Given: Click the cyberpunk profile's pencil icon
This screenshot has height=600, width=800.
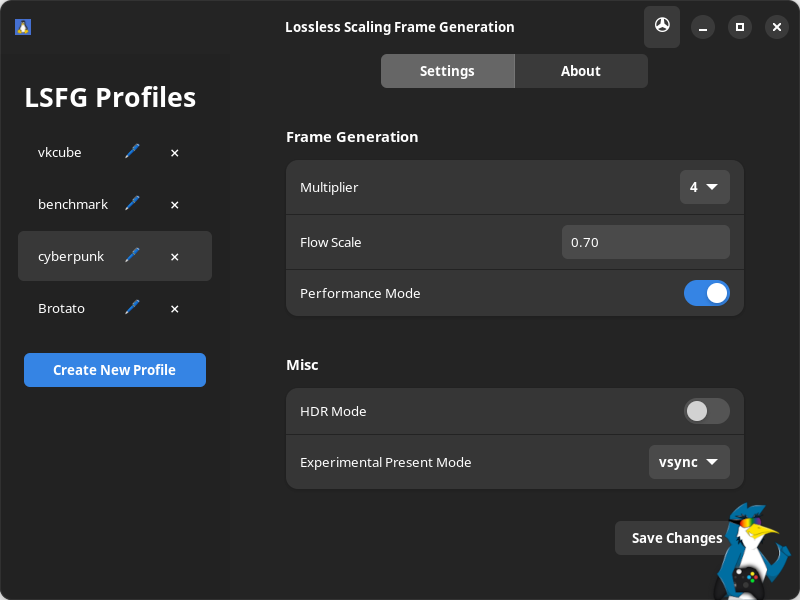Looking at the screenshot, I should pos(132,256).
